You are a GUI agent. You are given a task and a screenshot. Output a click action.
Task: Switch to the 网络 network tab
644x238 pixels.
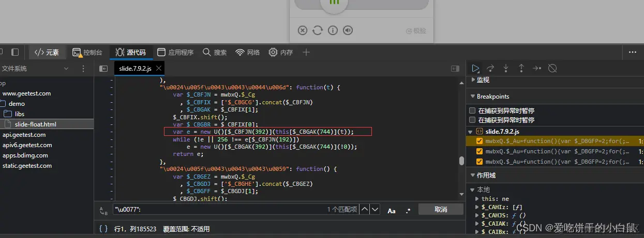(248, 52)
